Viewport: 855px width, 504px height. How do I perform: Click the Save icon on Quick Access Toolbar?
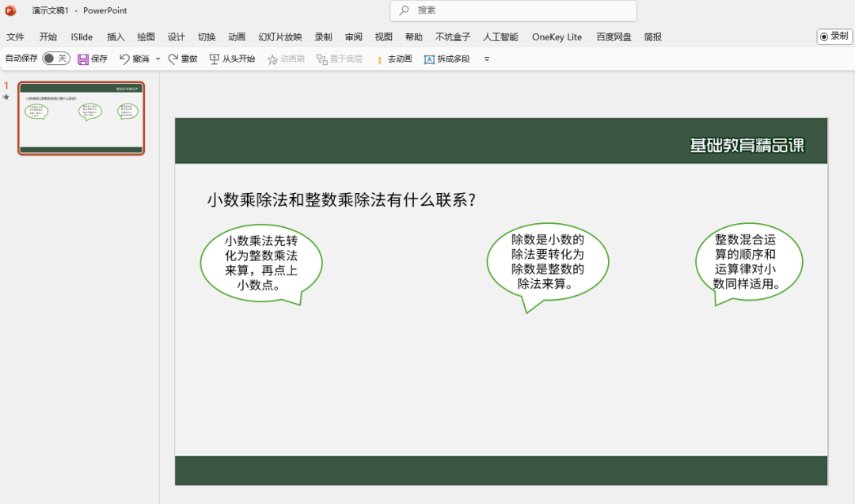tap(82, 59)
